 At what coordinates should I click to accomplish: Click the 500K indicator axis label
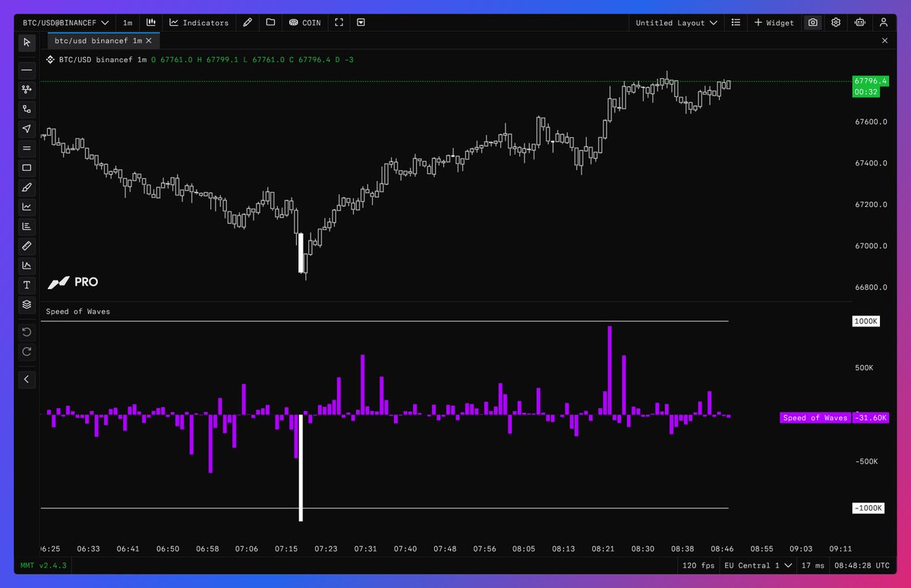865,369
